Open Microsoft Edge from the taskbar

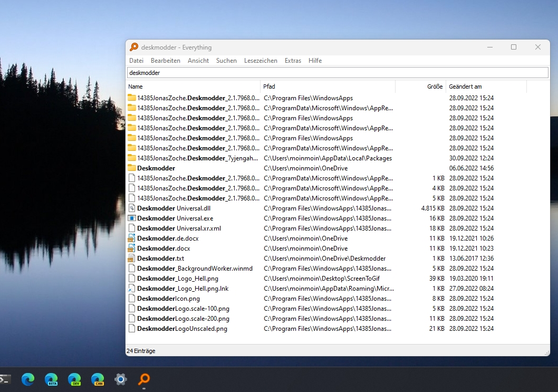click(x=28, y=379)
